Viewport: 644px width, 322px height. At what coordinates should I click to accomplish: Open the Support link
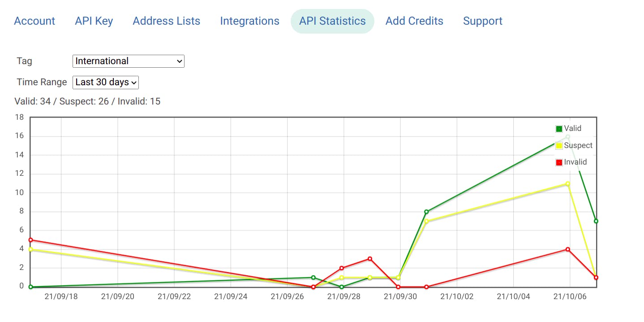[482, 21]
